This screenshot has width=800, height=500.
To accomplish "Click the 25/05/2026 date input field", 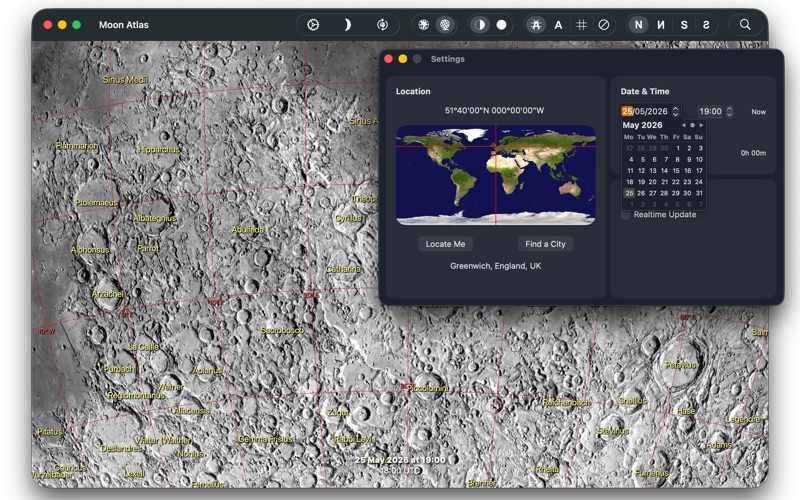I will pos(645,111).
